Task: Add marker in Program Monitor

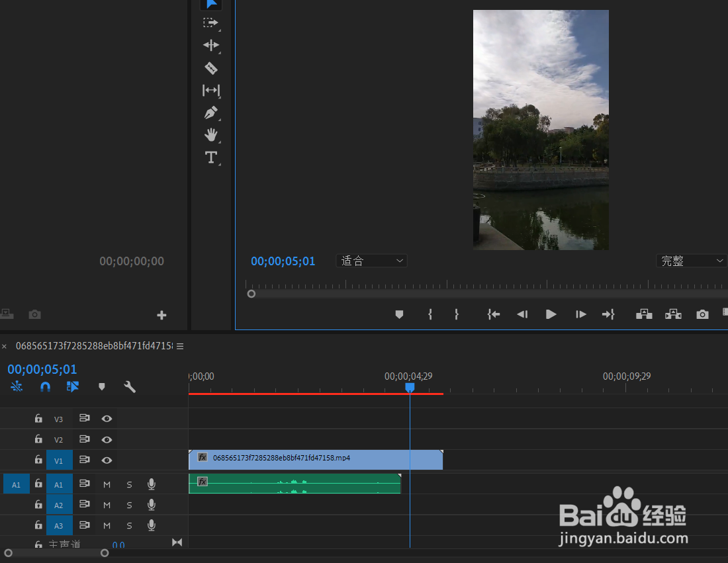Action: (399, 315)
